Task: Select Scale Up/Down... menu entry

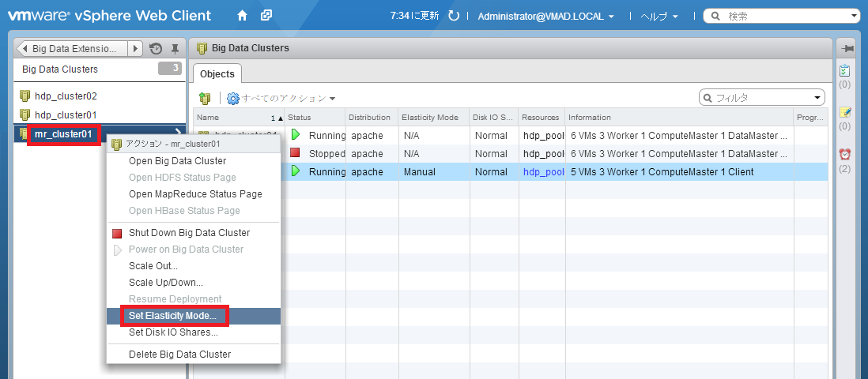Action: pyautogui.click(x=166, y=283)
